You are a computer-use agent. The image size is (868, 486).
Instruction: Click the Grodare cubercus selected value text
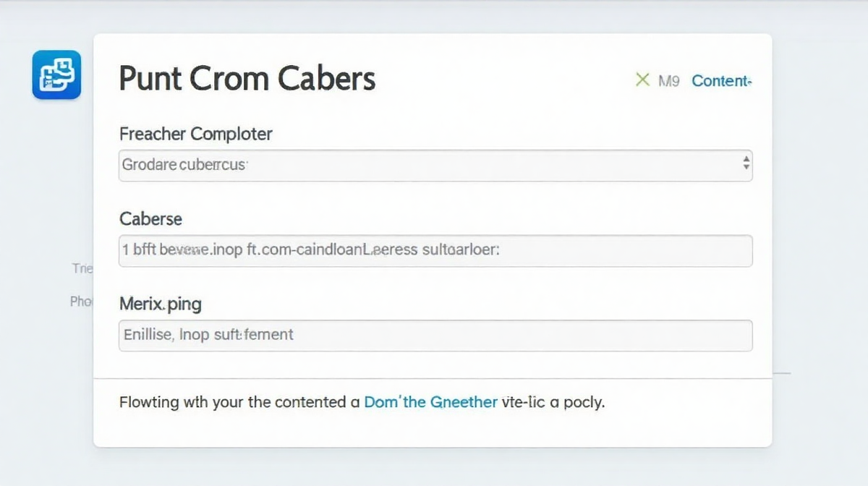pos(184,165)
